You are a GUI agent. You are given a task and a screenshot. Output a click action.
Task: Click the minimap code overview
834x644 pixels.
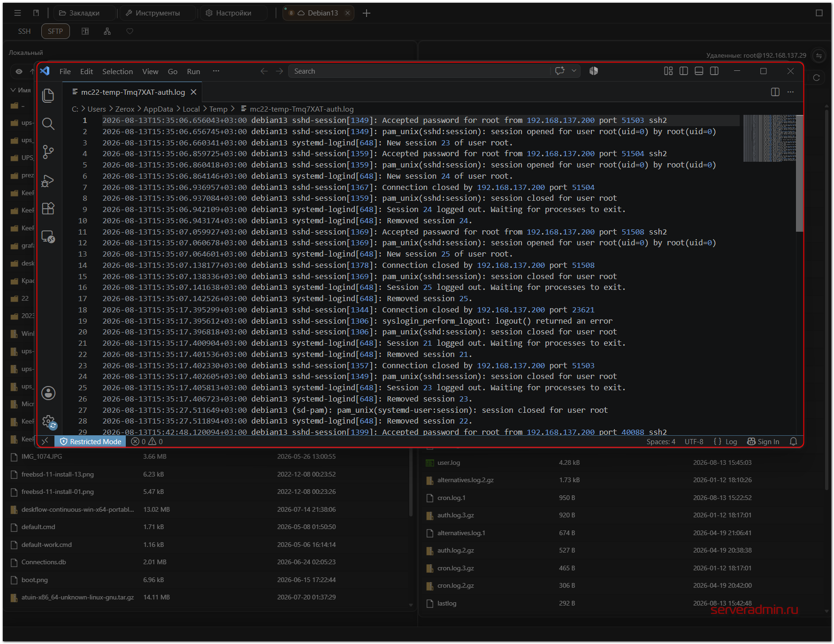[x=769, y=138]
